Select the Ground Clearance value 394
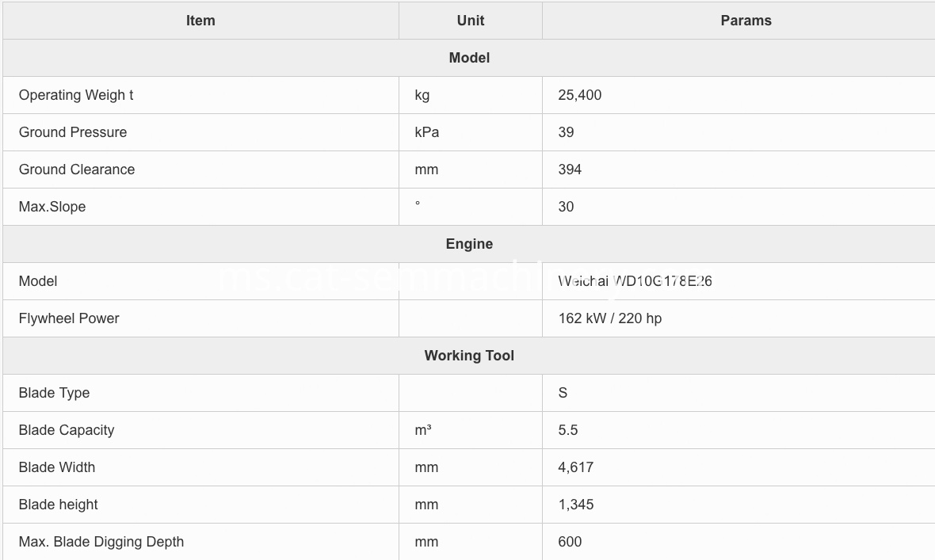 coord(570,170)
